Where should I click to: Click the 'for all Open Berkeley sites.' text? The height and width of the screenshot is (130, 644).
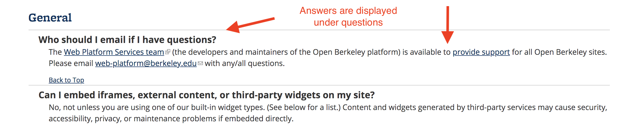[559, 52]
